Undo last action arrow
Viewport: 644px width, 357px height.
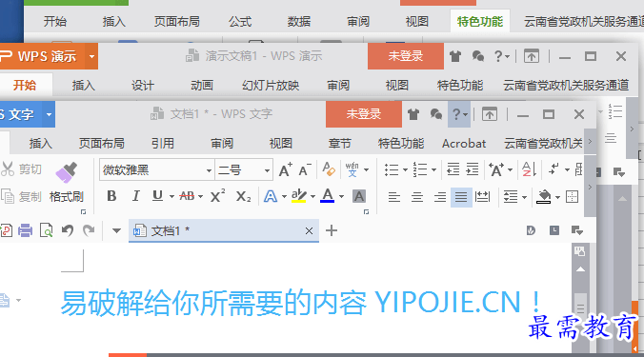pos(68,230)
